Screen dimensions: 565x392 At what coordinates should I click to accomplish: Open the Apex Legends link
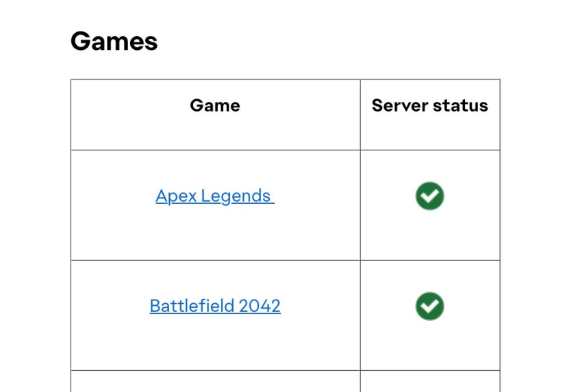215,196
